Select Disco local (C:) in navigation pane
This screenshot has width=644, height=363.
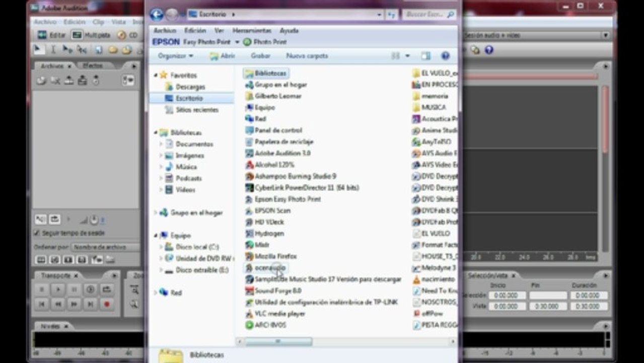tap(197, 247)
